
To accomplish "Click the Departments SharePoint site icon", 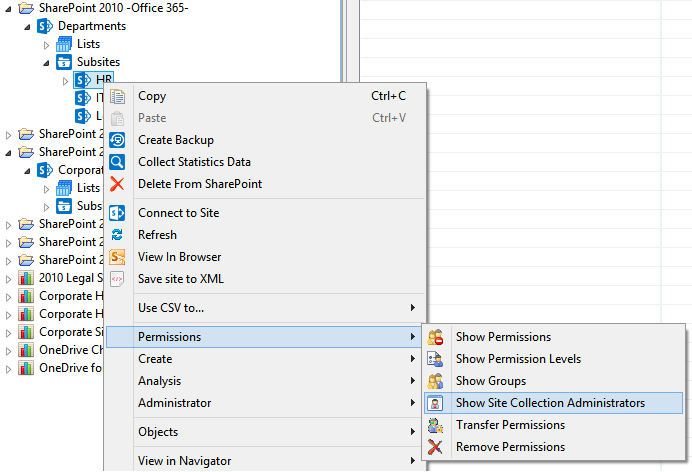I will [x=45, y=26].
